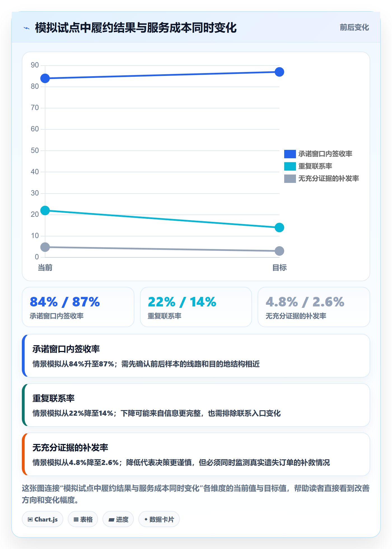Click the 进度 tag chip

(118, 519)
